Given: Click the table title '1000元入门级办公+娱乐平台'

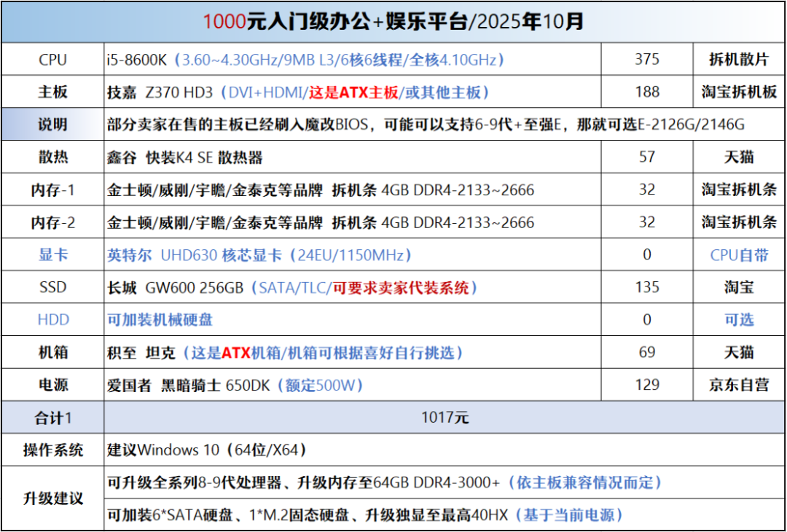Looking at the screenshot, I should coord(393,22).
